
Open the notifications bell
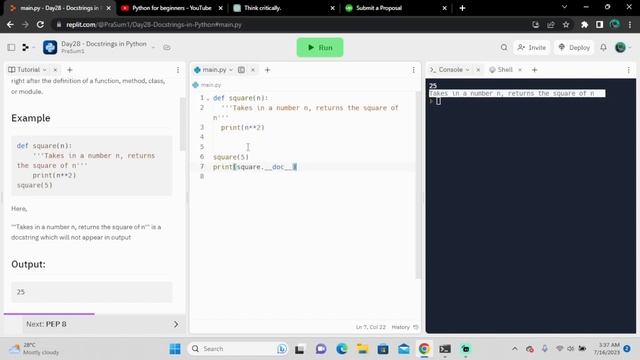coord(603,47)
